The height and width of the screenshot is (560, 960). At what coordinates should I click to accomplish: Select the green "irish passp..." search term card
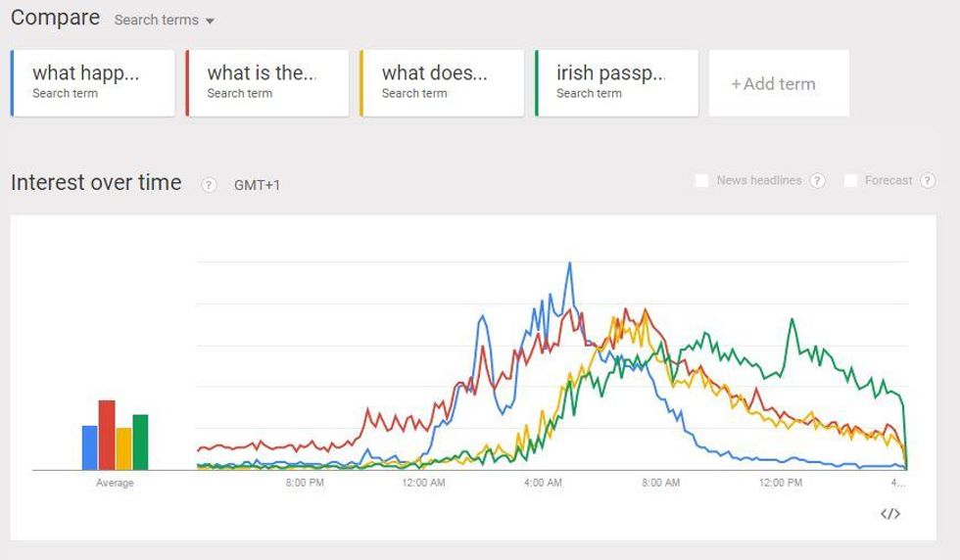[617, 83]
